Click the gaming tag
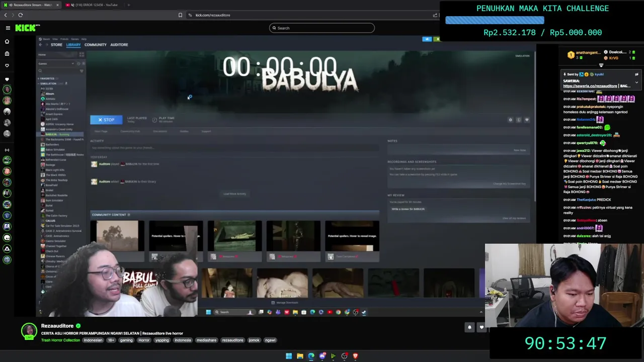The height and width of the screenshot is (362, 644). tap(126, 340)
